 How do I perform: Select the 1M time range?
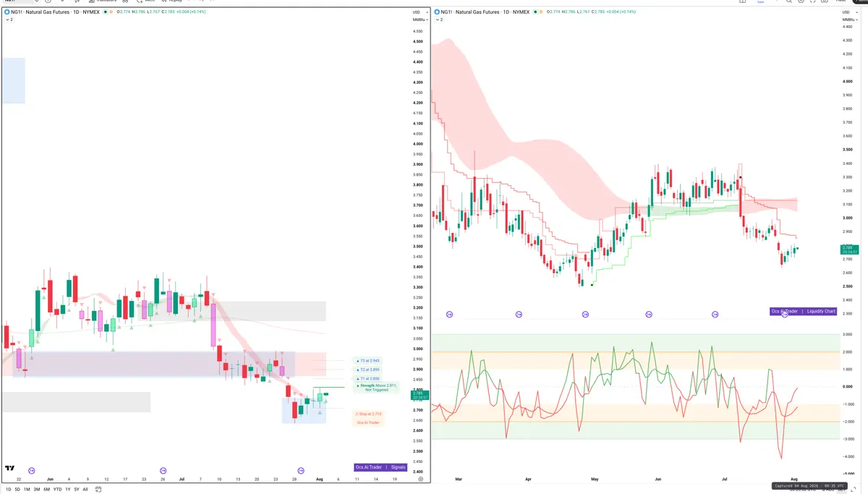pos(27,489)
